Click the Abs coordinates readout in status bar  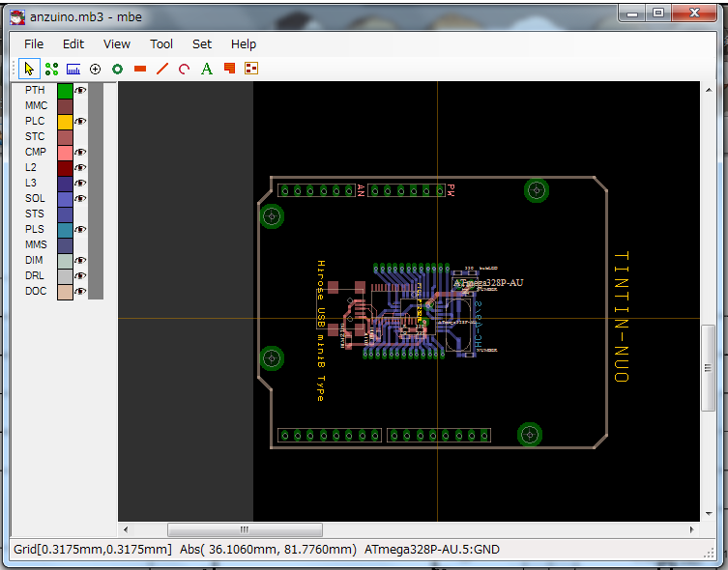(x=268, y=550)
